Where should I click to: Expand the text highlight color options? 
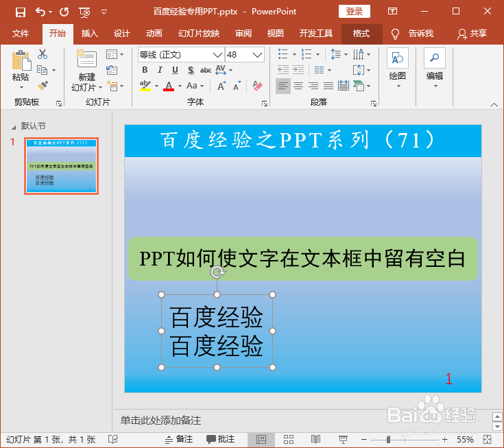coord(156,86)
